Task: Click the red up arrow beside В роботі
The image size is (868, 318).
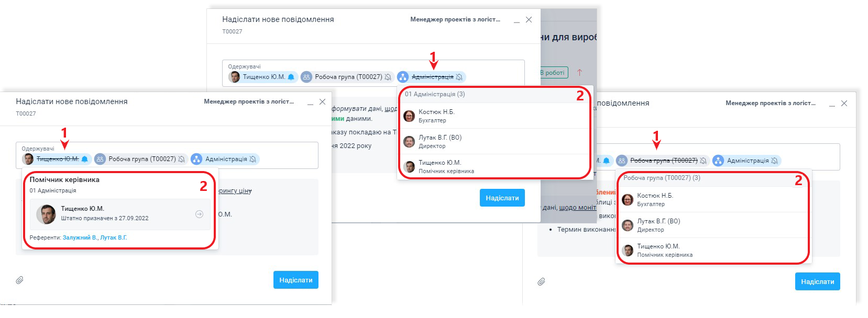Action: [x=579, y=73]
